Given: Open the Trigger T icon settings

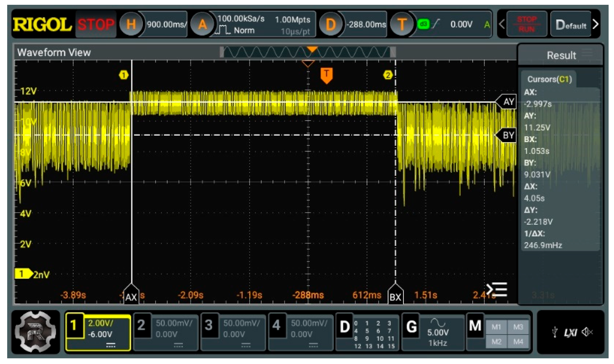Looking at the screenshot, I should [402, 24].
